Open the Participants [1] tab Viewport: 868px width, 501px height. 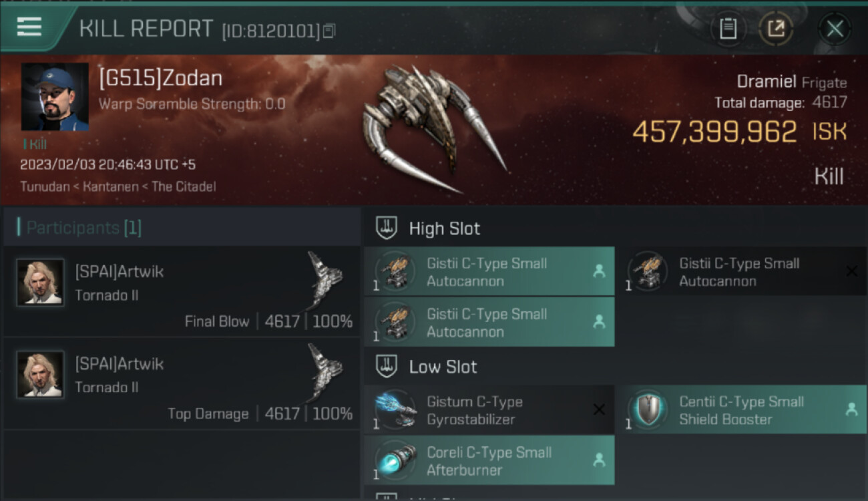(x=83, y=228)
